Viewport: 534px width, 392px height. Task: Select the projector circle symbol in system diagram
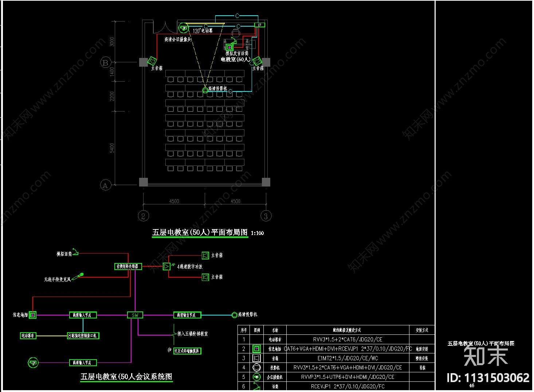pos(235,315)
